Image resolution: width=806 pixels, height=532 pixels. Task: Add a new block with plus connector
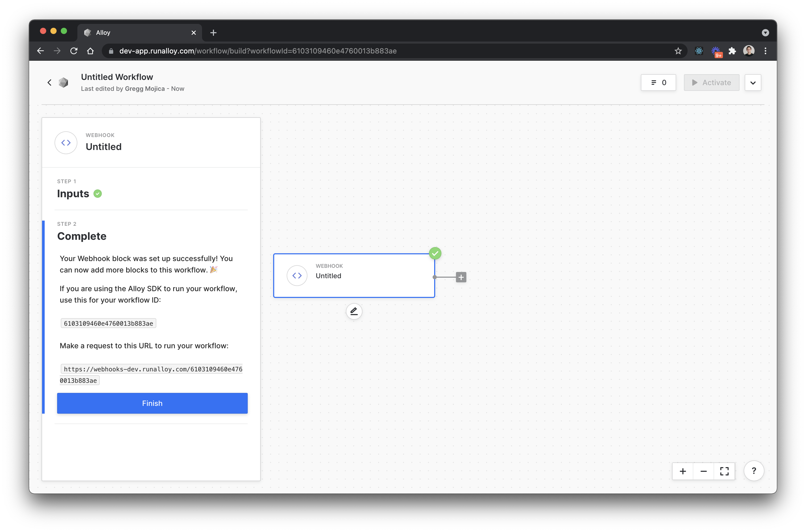coord(461,277)
